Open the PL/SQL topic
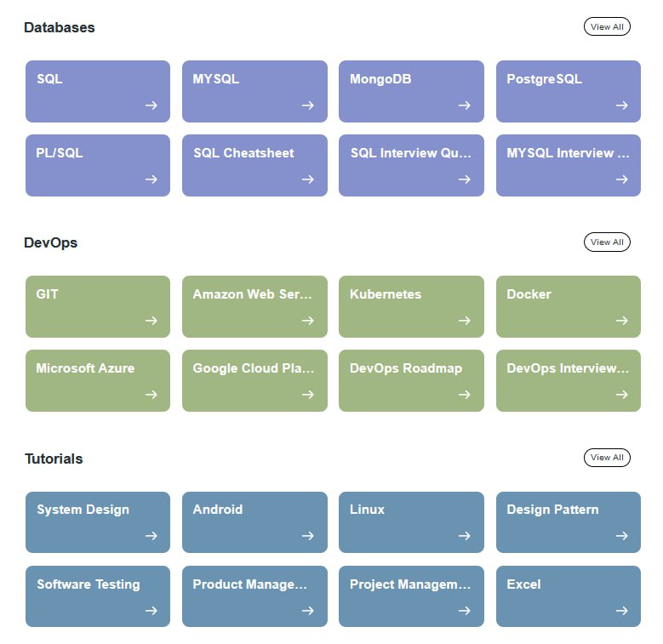 coord(97,164)
